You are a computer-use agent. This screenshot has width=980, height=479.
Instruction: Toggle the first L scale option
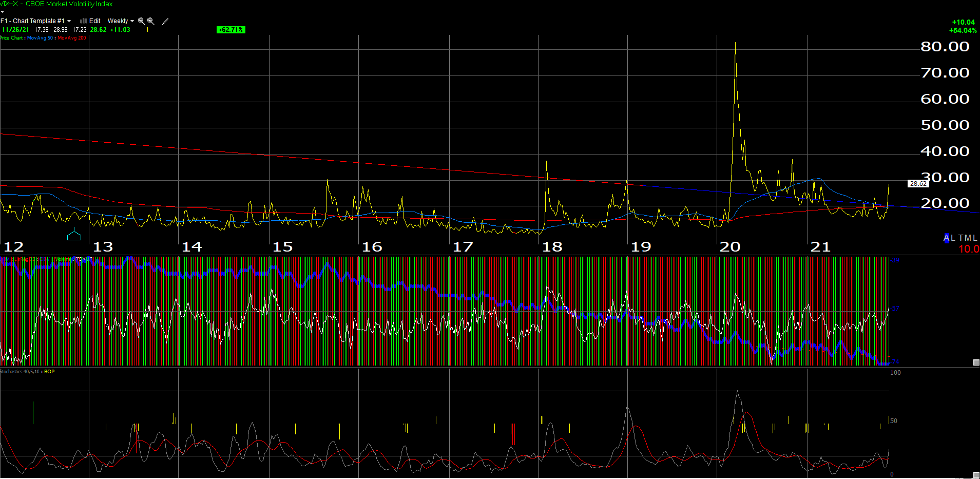953,238
